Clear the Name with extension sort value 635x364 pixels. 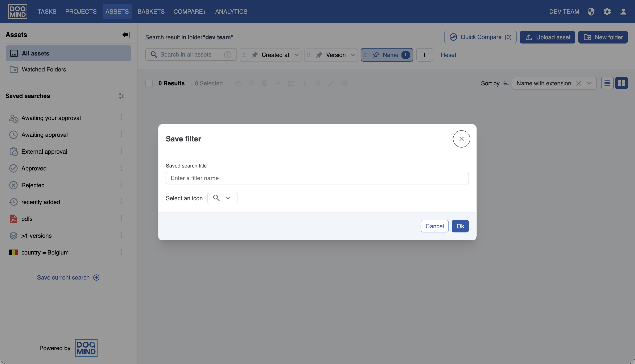point(578,83)
